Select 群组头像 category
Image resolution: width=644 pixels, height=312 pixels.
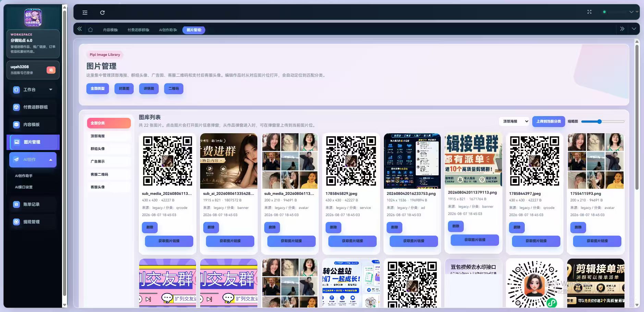click(x=109, y=149)
